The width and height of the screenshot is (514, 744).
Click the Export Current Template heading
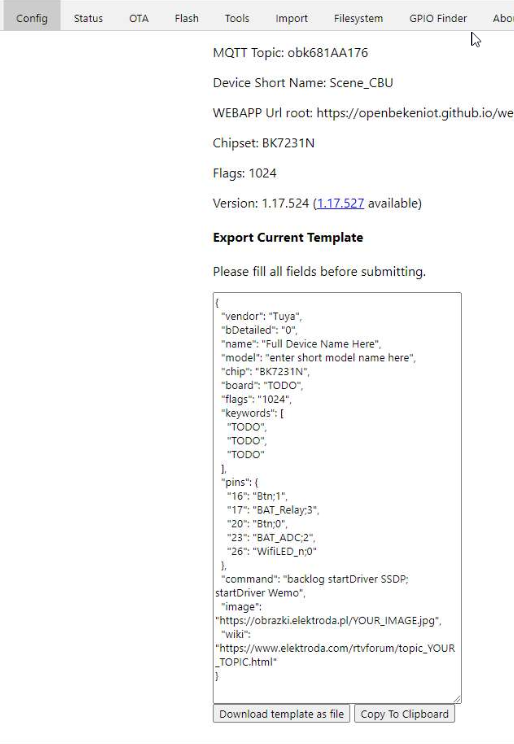[x=288, y=237]
